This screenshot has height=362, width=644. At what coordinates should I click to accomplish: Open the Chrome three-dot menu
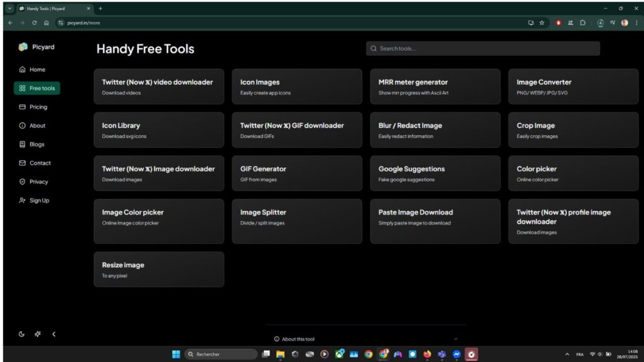click(636, 23)
